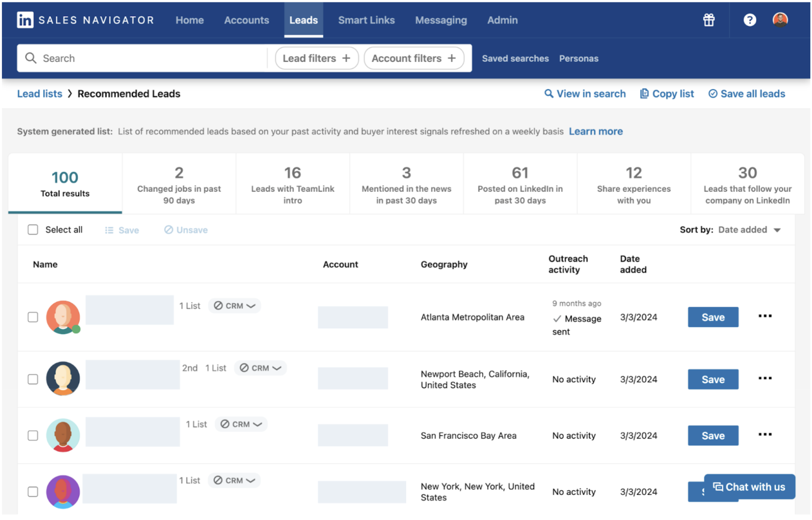
Task: Click the Outreach activity column header
Action: click(568, 264)
